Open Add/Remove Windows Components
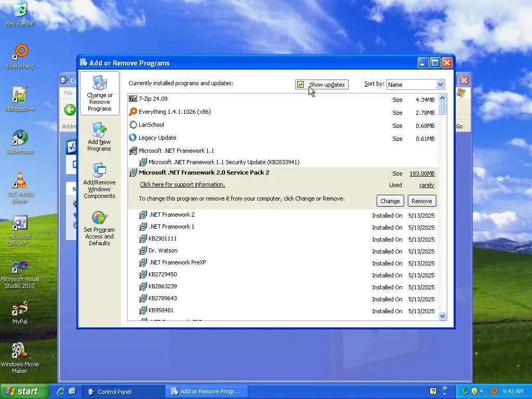This screenshot has width=532, height=399. tap(99, 180)
